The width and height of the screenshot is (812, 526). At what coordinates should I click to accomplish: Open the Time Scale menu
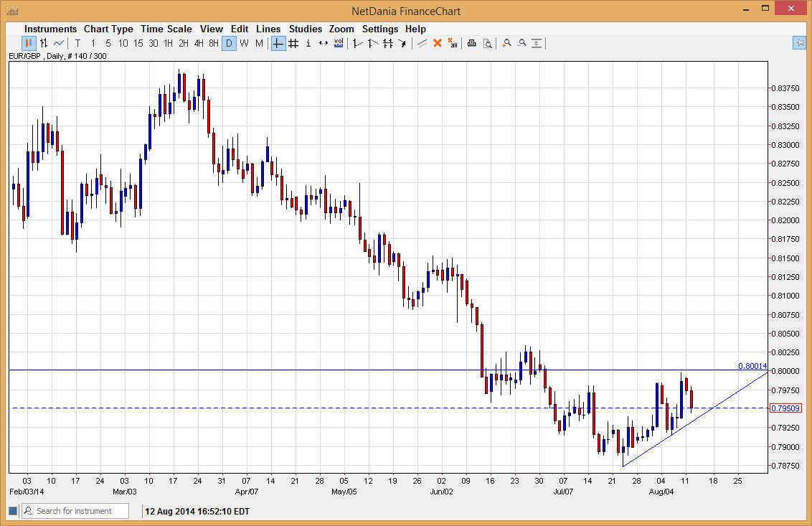[166, 29]
